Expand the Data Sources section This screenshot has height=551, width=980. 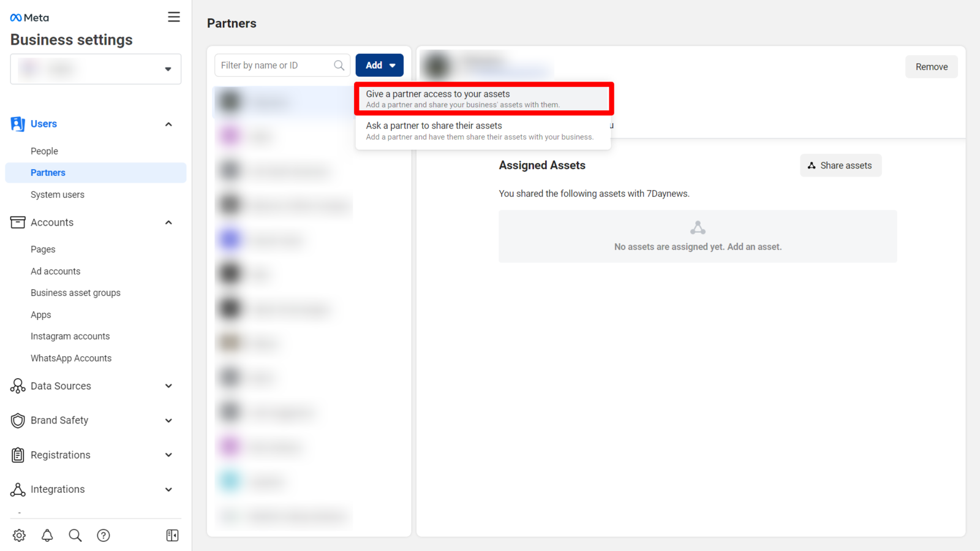pos(168,386)
